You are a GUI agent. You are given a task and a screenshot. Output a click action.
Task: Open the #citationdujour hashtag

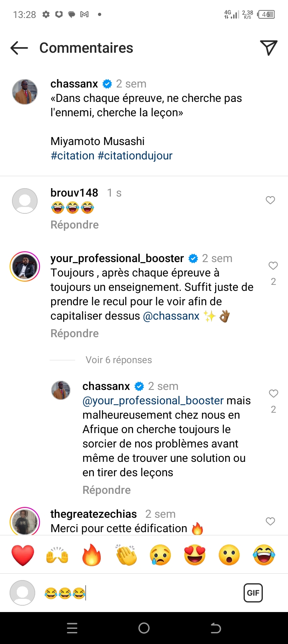tap(135, 156)
